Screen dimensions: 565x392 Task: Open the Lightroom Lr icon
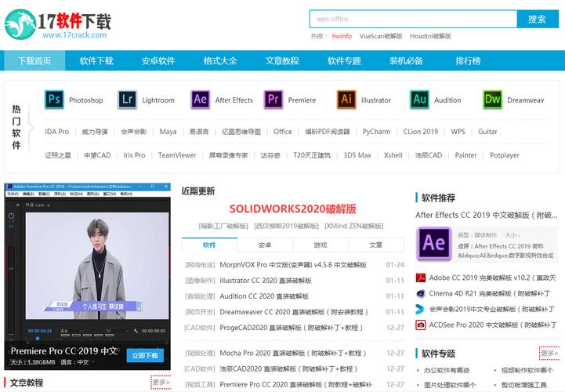[127, 100]
